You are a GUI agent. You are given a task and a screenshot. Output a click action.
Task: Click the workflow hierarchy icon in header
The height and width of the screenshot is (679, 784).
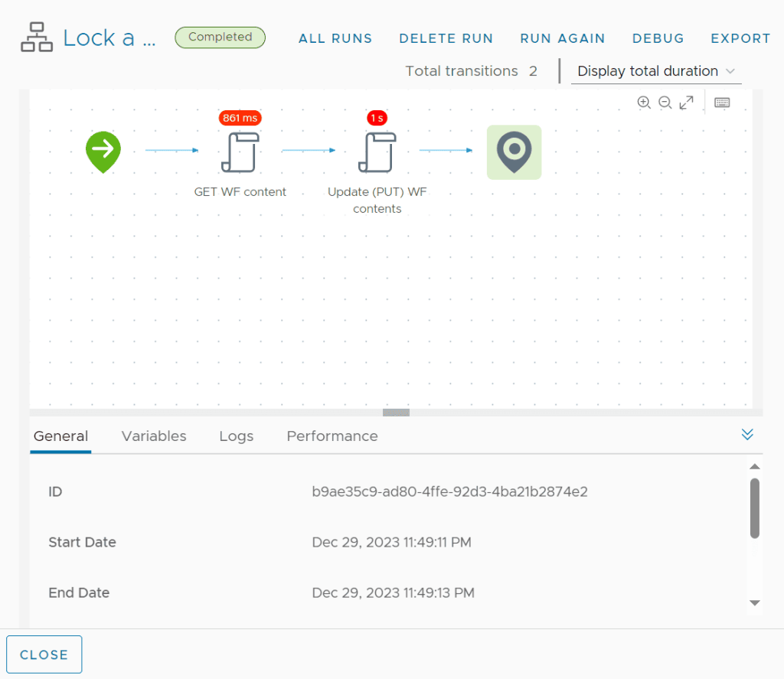click(x=37, y=38)
